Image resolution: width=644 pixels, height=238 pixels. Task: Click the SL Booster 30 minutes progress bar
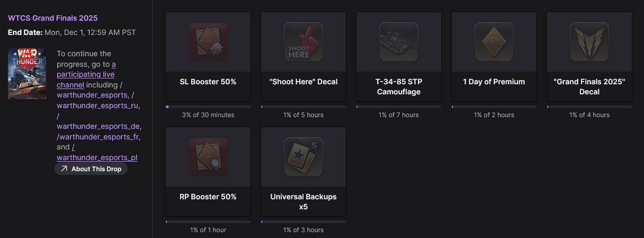coord(208,107)
